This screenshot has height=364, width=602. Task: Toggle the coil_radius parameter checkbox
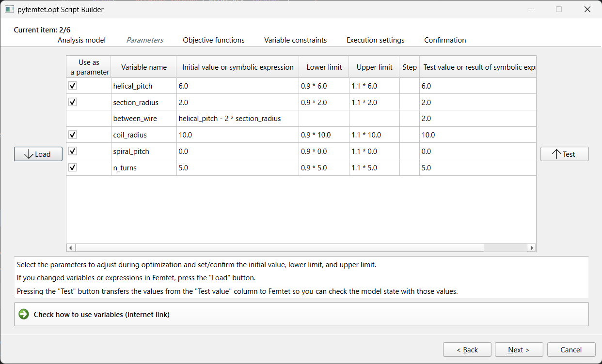click(73, 135)
